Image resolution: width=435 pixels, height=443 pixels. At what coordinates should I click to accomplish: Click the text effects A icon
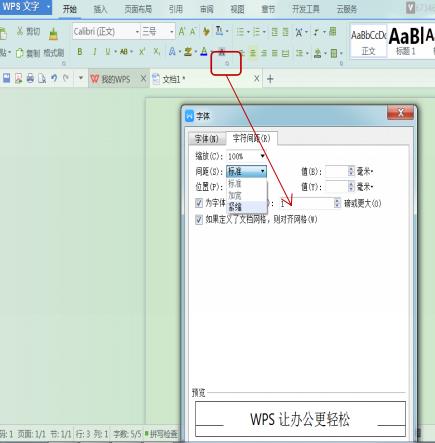tap(172, 52)
